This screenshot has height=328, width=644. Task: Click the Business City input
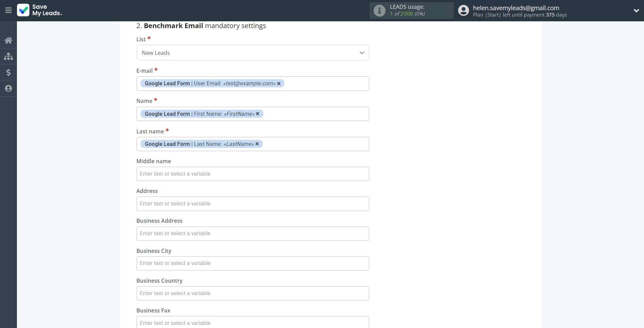[x=253, y=263]
